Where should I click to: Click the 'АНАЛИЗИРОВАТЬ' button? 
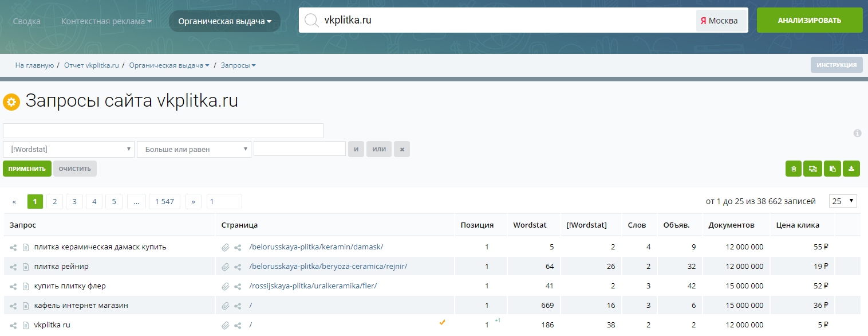pyautogui.click(x=810, y=20)
